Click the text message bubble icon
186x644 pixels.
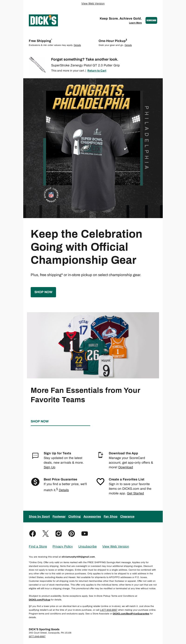(35, 456)
